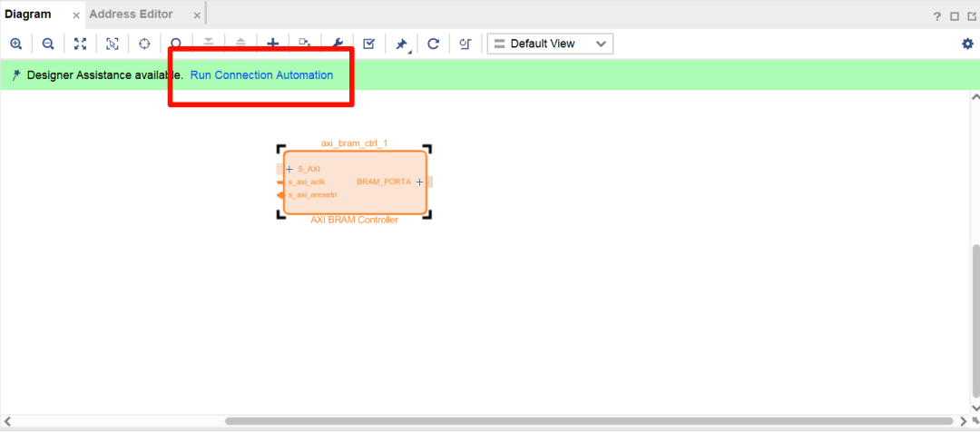Click the Optimize Routing icon
The height and width of the screenshot is (433, 980).
[x=465, y=44]
